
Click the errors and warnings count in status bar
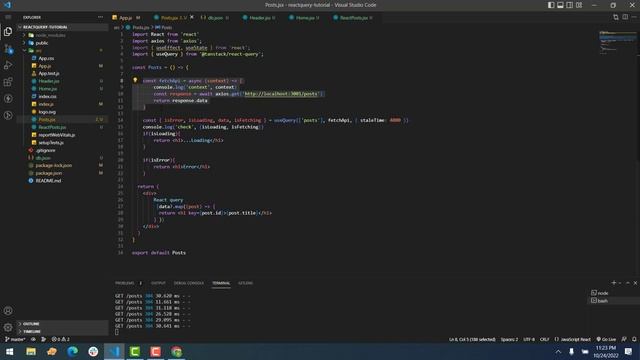pos(60,339)
